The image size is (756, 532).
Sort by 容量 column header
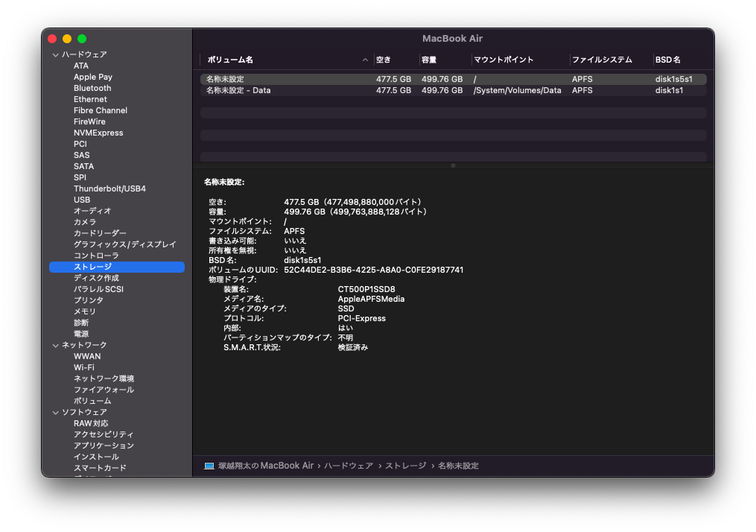(428, 60)
